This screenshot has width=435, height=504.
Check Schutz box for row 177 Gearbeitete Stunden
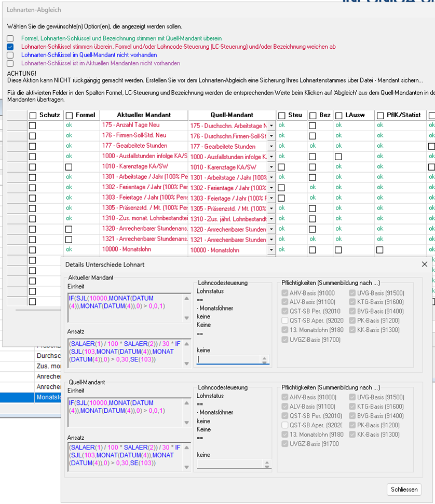click(x=33, y=146)
